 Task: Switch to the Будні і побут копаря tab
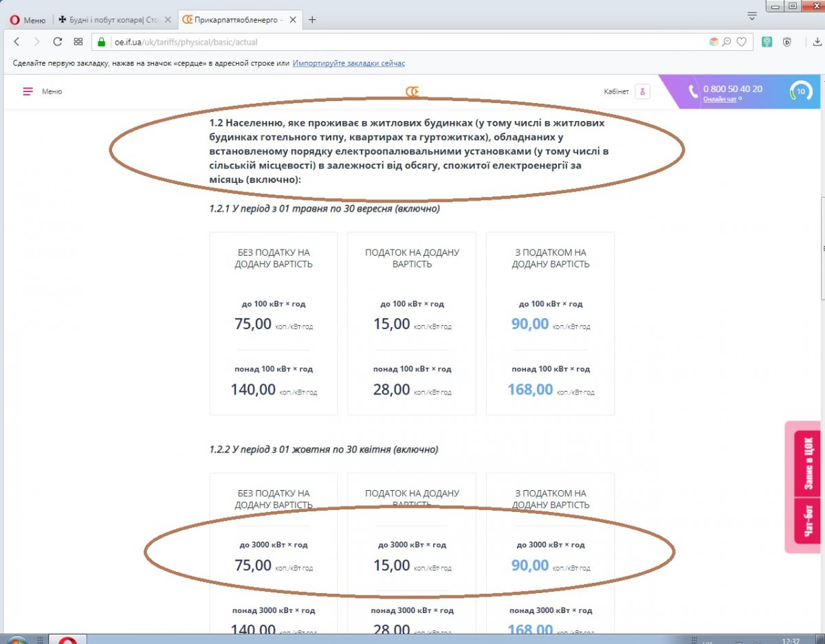click(113, 20)
